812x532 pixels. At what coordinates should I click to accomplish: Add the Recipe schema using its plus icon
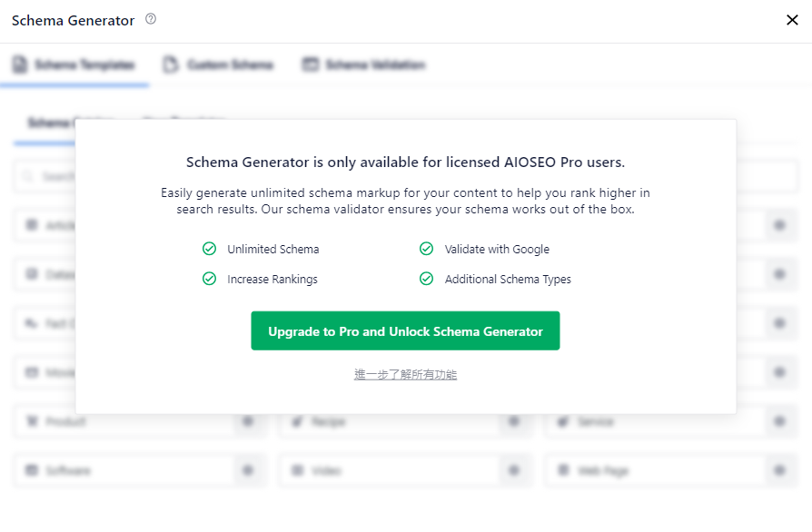click(x=514, y=421)
